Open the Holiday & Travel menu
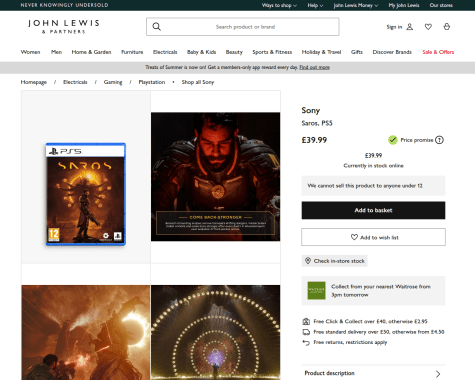Image resolution: width=475 pixels, height=380 pixels. click(321, 52)
